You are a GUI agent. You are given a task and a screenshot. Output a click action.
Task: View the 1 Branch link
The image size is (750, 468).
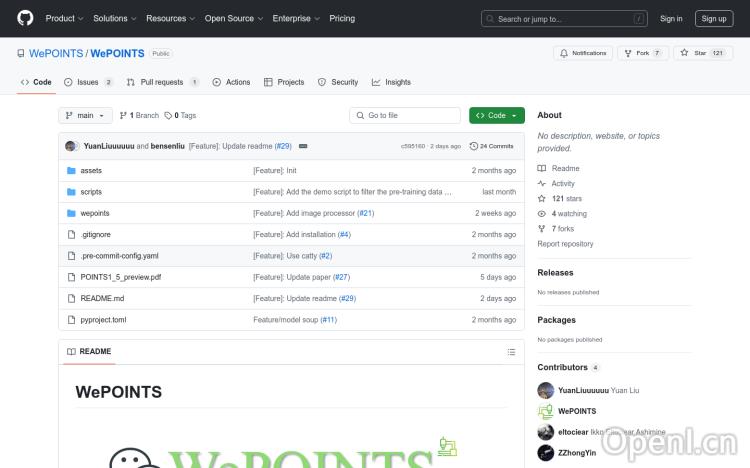coord(139,115)
